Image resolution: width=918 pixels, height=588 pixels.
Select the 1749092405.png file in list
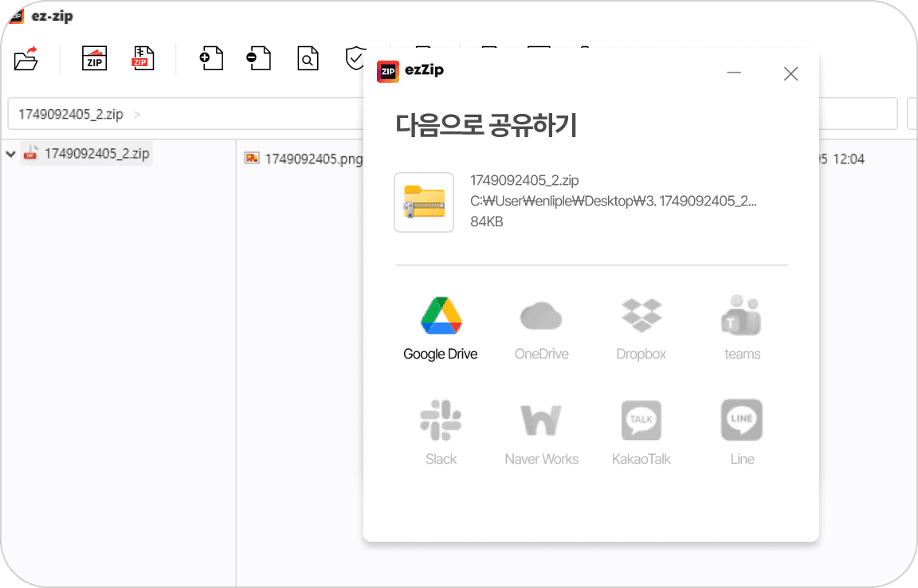(304, 159)
